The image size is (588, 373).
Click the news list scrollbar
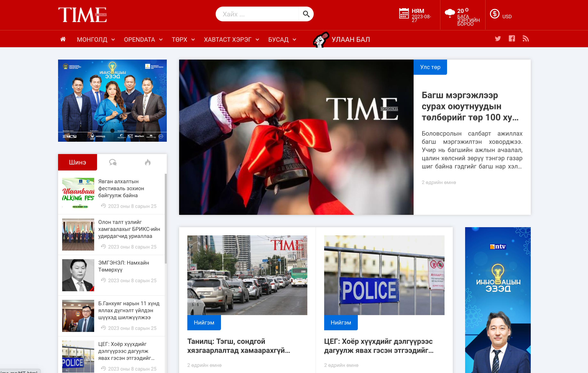[x=166, y=219]
